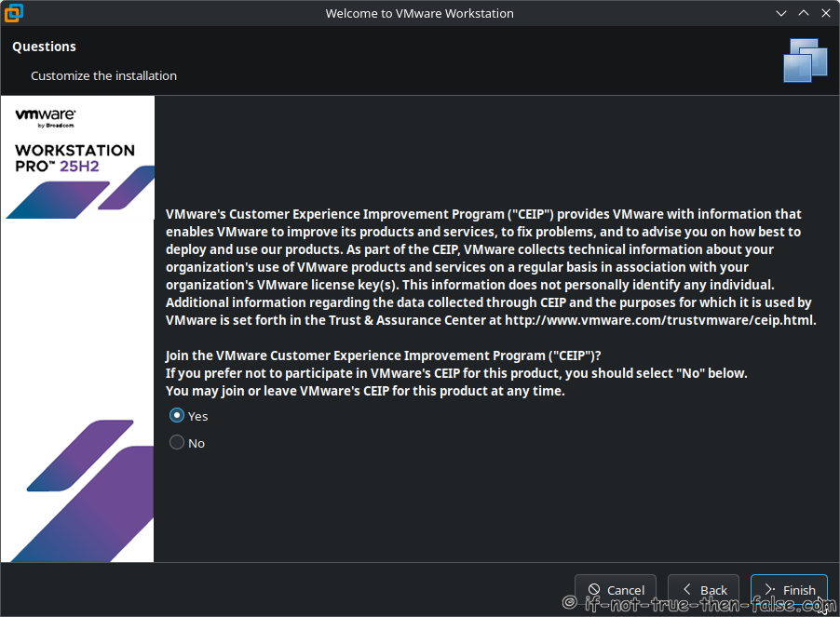Cancel the installation
Screen dimensions: 840x617
point(616,590)
